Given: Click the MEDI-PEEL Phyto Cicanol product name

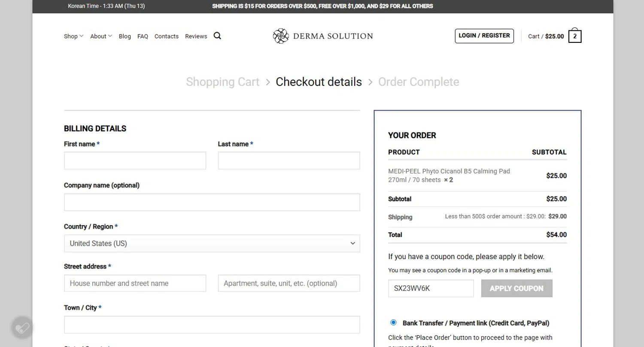Looking at the screenshot, I should (449, 175).
